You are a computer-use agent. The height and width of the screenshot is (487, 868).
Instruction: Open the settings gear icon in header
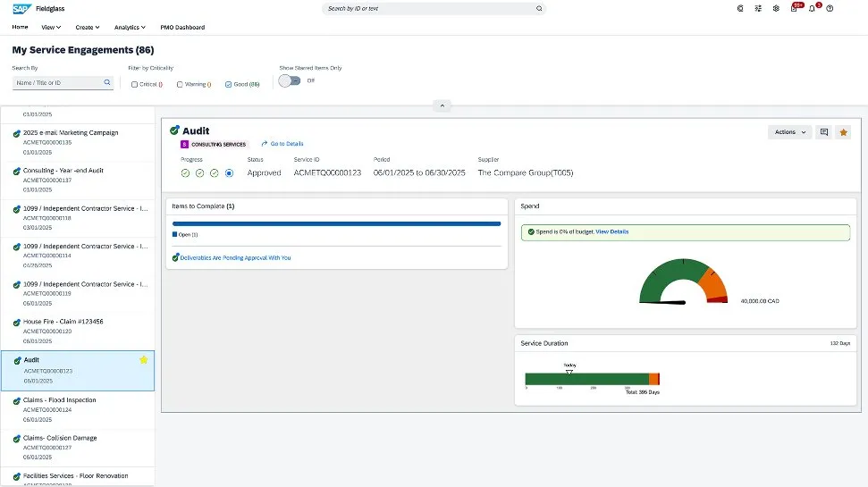coord(776,9)
